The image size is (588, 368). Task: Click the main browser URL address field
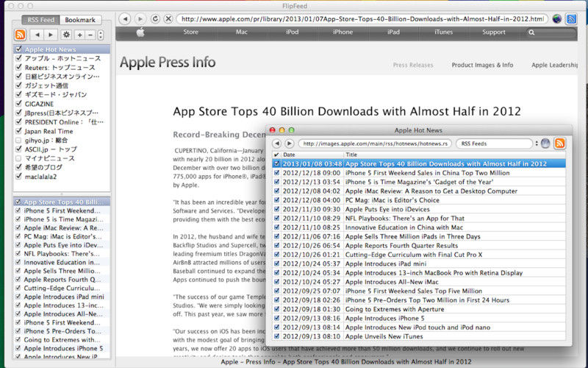pos(362,19)
